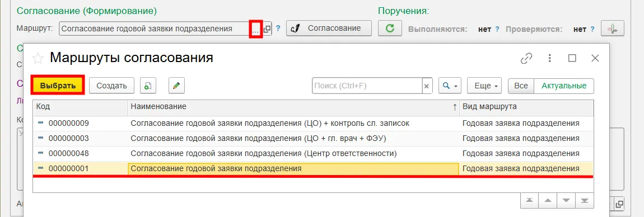Click the copy-item icon next to Создать

coord(148,86)
